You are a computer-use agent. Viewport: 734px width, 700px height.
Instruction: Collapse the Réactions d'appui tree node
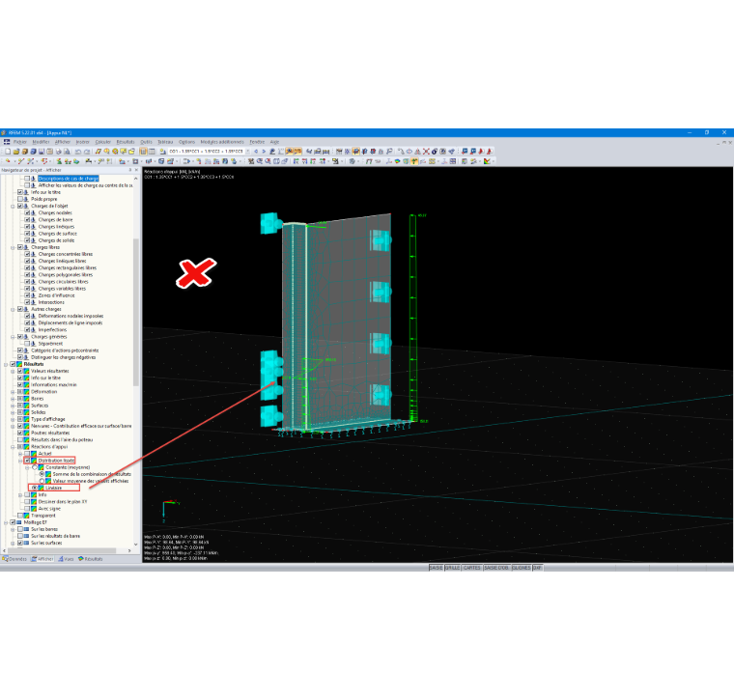point(14,447)
